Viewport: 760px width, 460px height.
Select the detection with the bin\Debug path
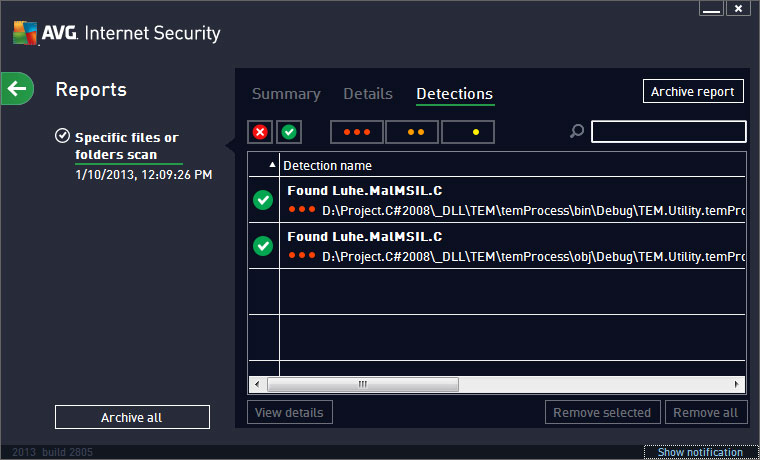[x=497, y=200]
